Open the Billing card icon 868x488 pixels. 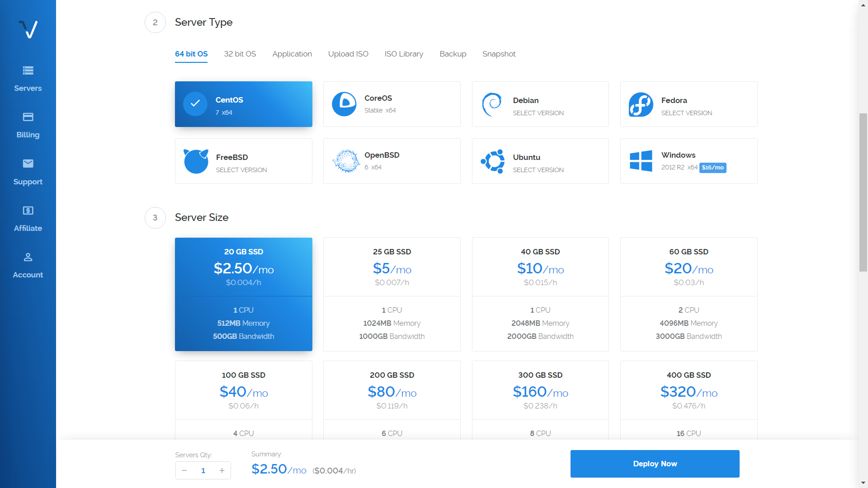click(28, 117)
